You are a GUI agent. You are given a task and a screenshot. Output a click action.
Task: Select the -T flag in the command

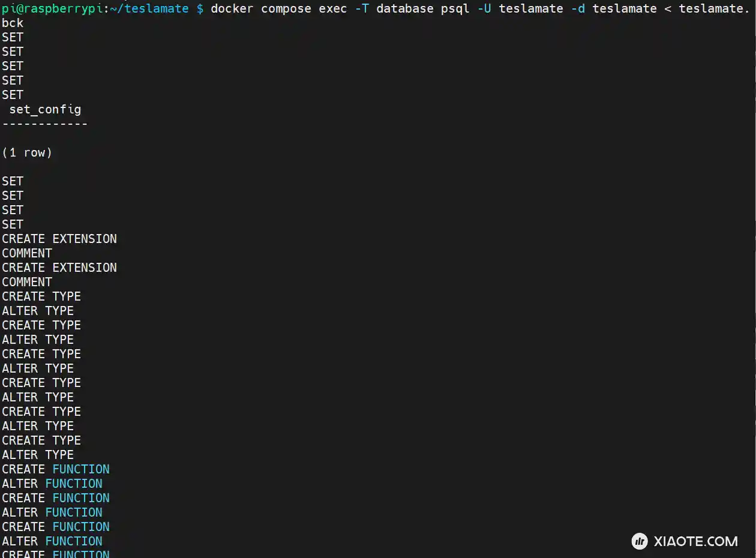coord(362,8)
